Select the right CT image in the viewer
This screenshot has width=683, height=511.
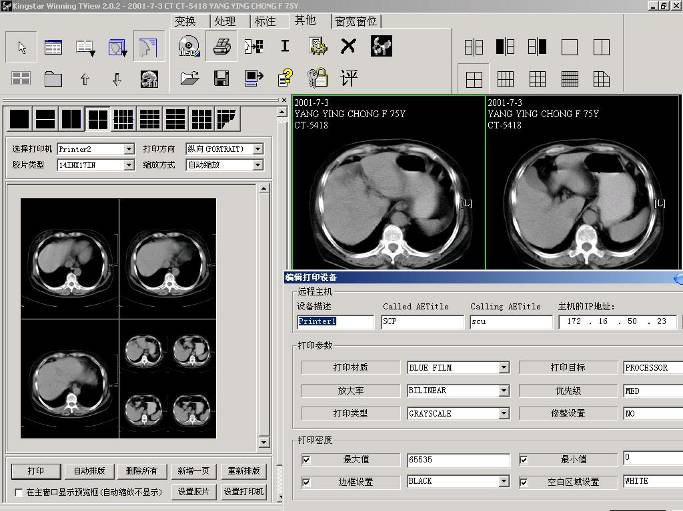tap(582, 182)
